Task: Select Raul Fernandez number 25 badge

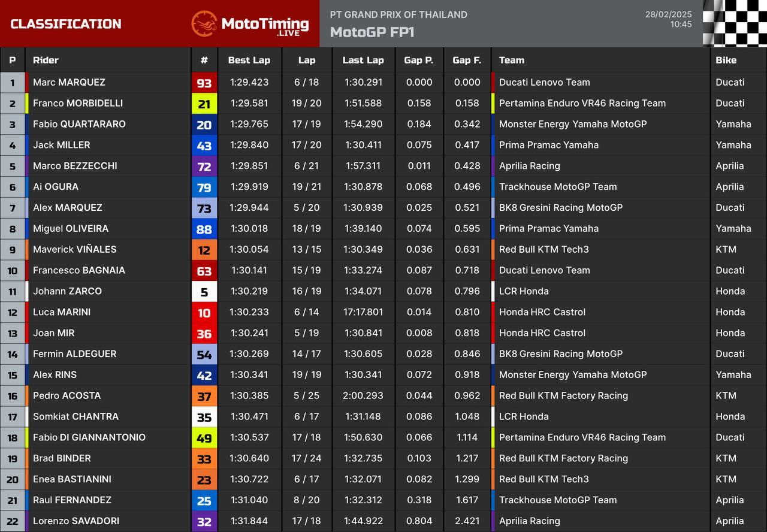Action: tap(204, 500)
